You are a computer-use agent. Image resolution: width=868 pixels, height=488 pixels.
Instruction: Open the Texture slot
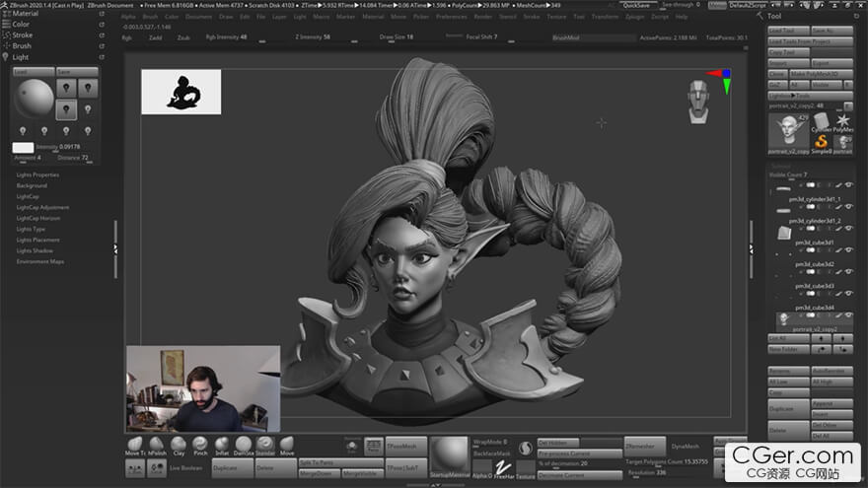click(x=526, y=469)
